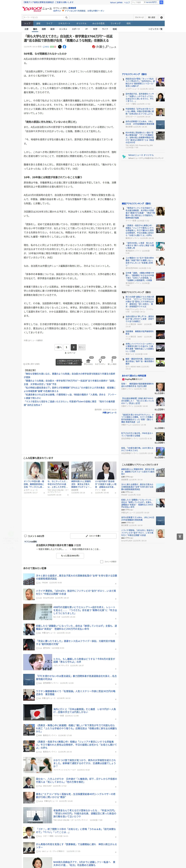The height and width of the screenshot is (868, 186).
Task: Open video ranking item with 3:11 thumbnail
Action: (x=160, y=300)
